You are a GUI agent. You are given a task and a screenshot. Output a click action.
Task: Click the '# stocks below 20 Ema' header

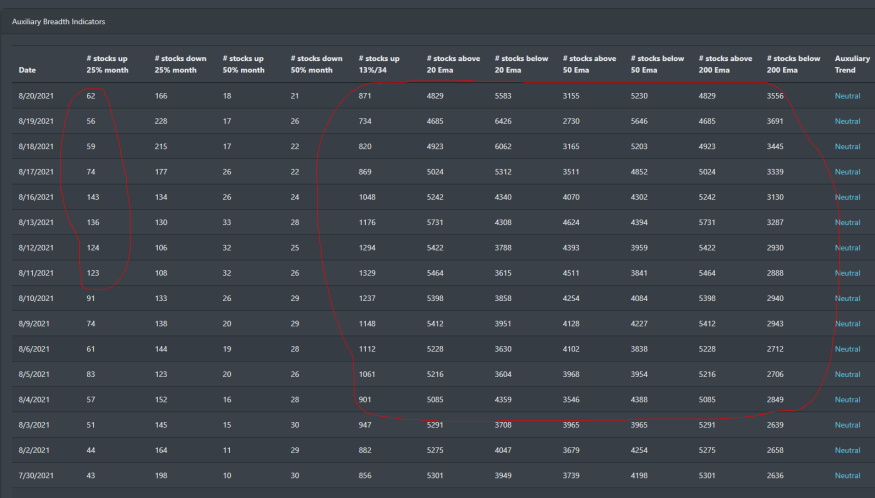[x=521, y=64]
